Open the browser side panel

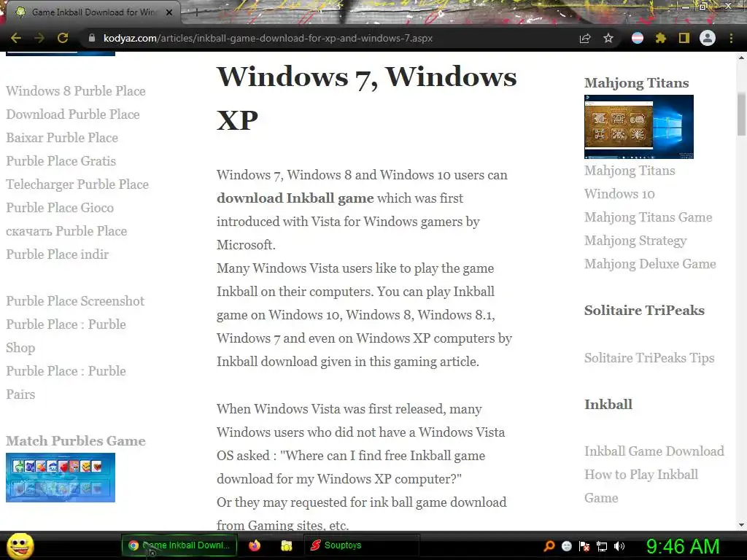click(684, 38)
